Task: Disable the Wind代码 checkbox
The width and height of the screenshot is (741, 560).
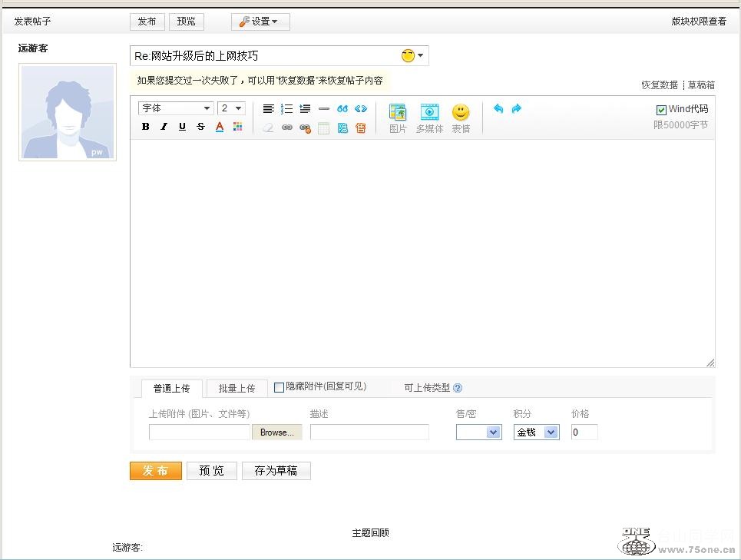Action: [661, 110]
